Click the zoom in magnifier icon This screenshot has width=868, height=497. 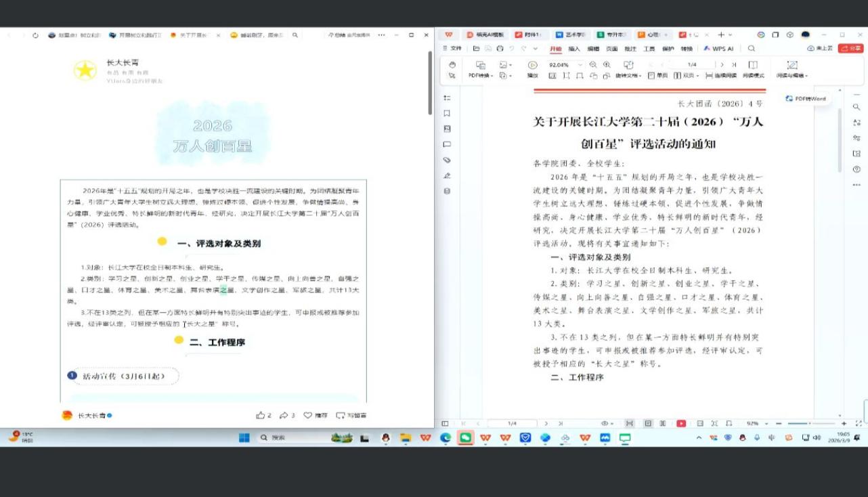click(607, 65)
